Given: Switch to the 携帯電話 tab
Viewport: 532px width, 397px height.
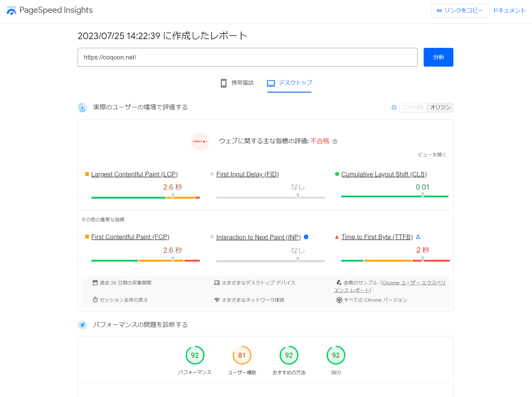Looking at the screenshot, I should coord(237,83).
